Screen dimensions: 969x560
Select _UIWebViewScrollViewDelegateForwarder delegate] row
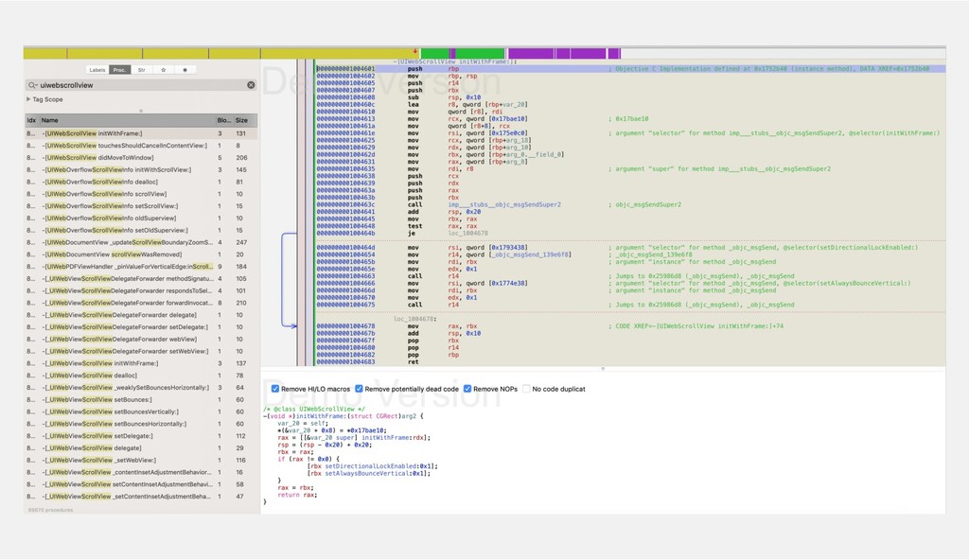[x=141, y=315]
